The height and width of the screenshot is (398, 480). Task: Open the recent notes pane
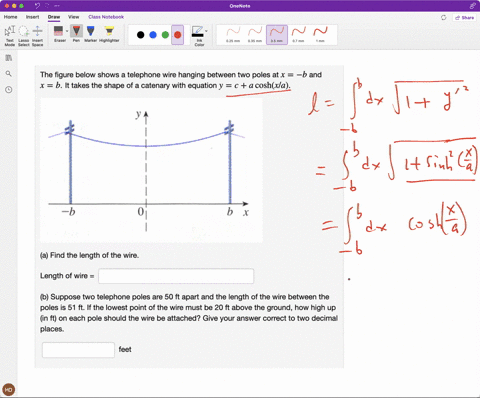point(9,90)
